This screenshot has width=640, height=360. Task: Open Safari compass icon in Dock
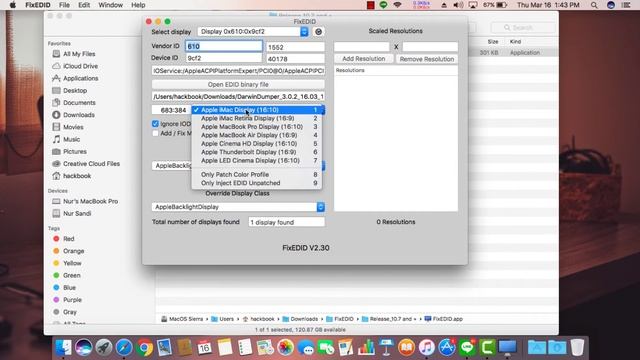(x=124, y=348)
